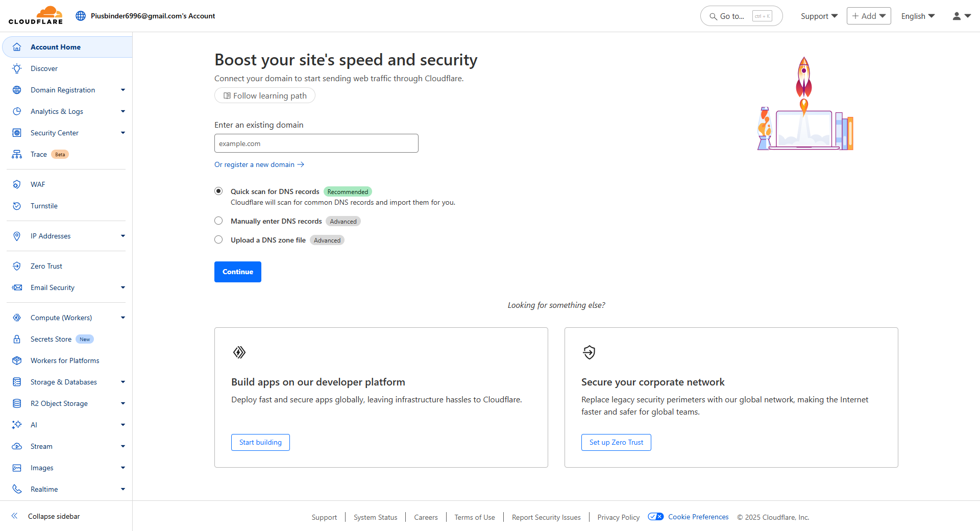Open Privacy Policy footer link
This screenshot has height=531, width=980.
pos(619,517)
